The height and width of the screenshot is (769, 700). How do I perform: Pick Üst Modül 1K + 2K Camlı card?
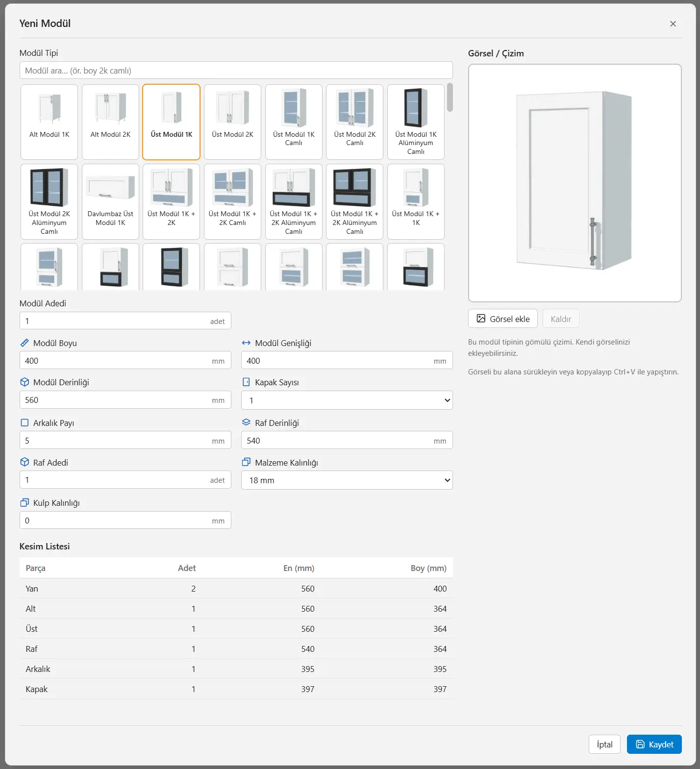tap(232, 201)
